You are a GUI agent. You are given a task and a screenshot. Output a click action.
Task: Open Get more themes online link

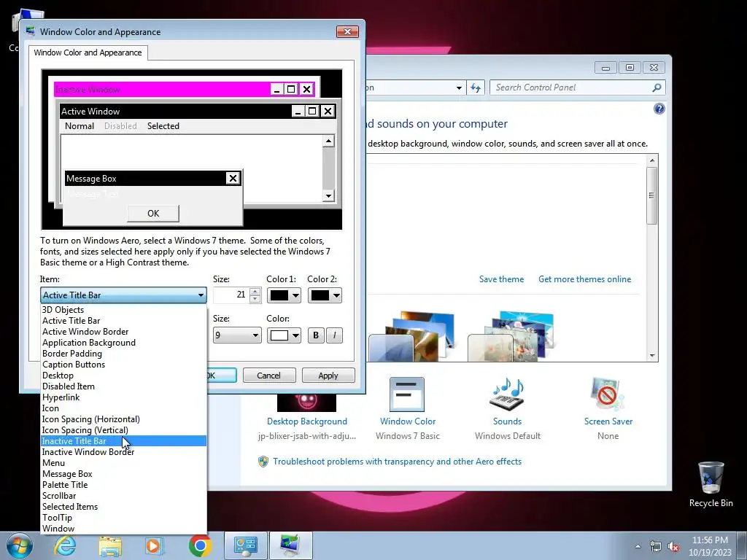coord(584,279)
